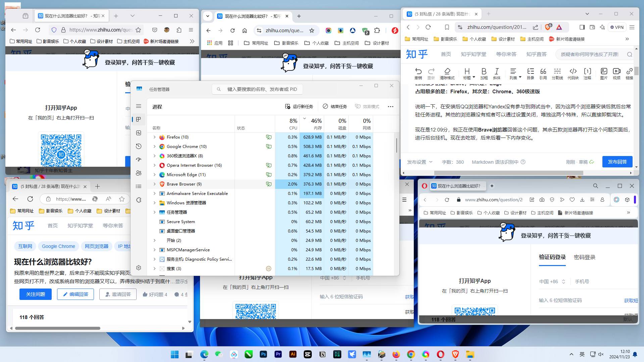Insert 链接 link in Zhihu editor
644x362 pixels.
click(629, 73)
